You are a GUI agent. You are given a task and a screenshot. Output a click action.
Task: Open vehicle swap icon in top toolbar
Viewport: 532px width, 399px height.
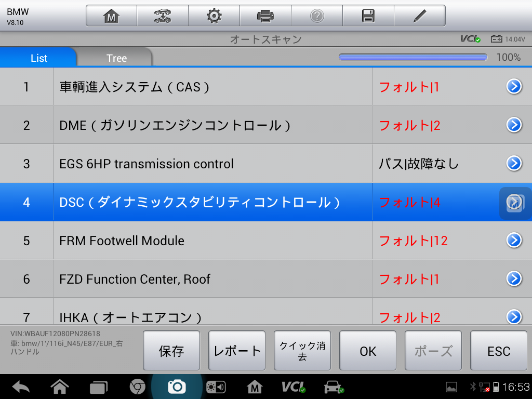pyautogui.click(x=163, y=16)
